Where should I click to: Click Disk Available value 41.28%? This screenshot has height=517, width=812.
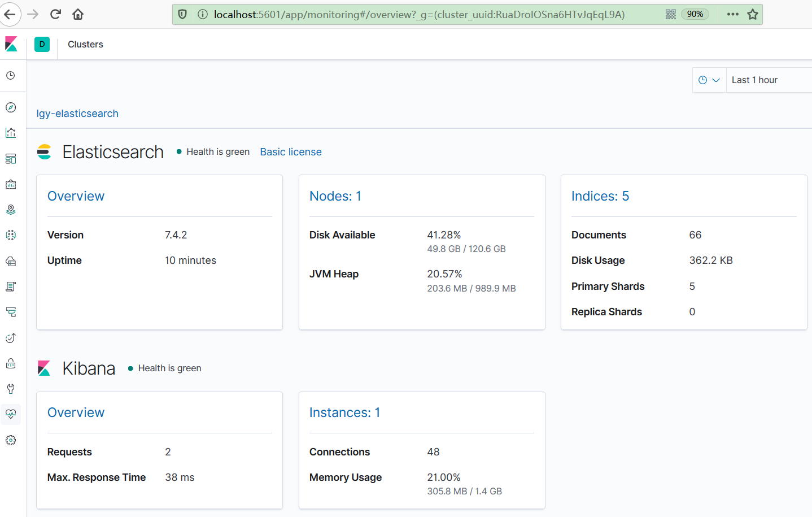pyautogui.click(x=444, y=235)
